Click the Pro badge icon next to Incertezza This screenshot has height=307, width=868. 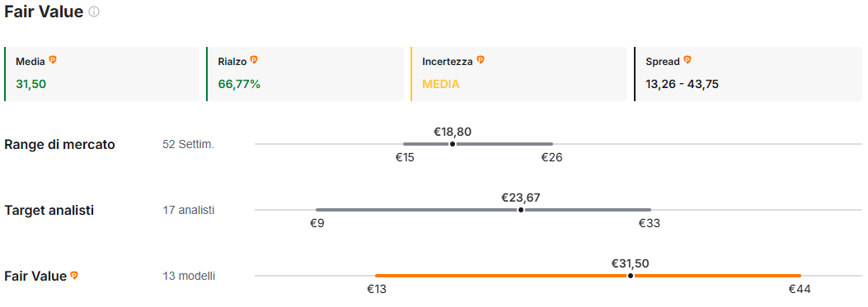481,60
